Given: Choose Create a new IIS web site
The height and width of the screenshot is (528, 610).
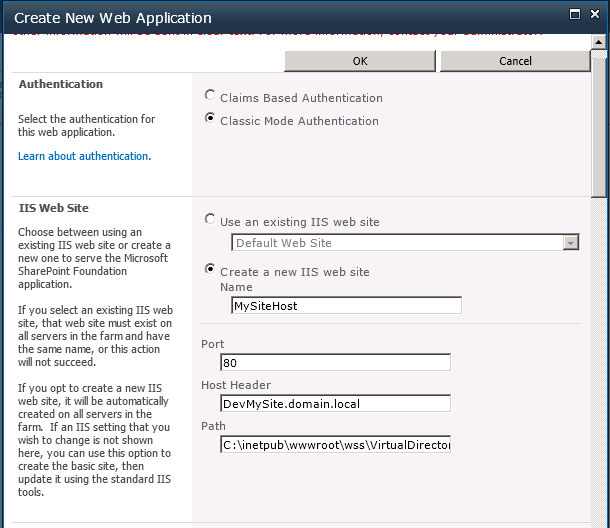Looking at the screenshot, I should [210, 270].
